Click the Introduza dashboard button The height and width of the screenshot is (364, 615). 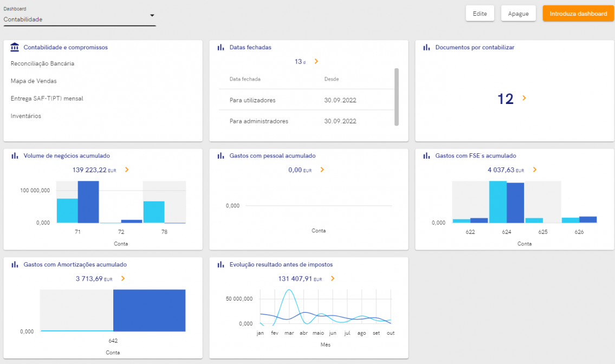(578, 14)
